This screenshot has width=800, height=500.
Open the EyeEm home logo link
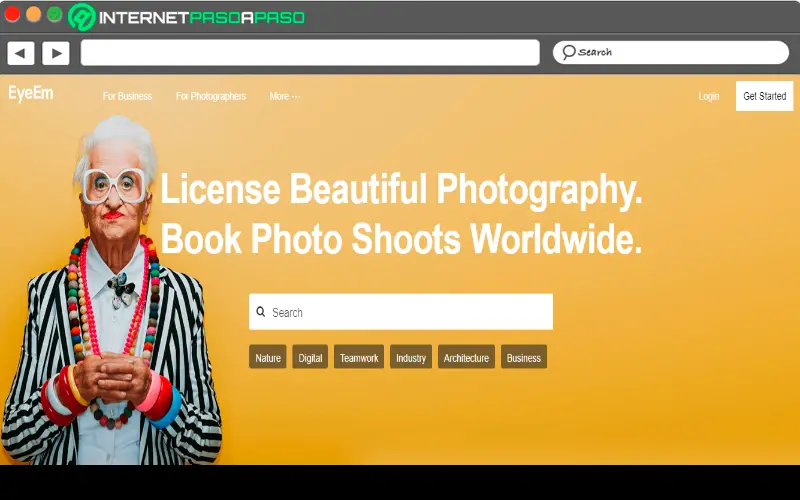point(31,93)
